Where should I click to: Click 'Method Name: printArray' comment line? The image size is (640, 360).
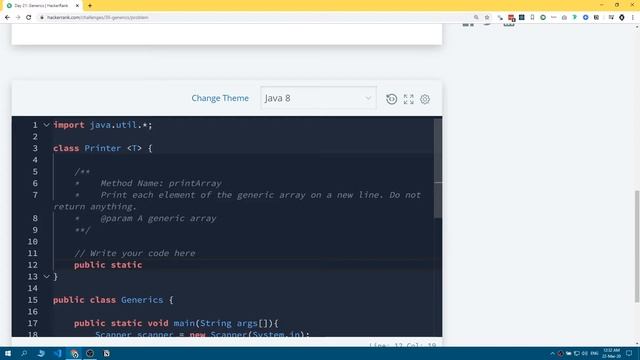click(x=161, y=183)
